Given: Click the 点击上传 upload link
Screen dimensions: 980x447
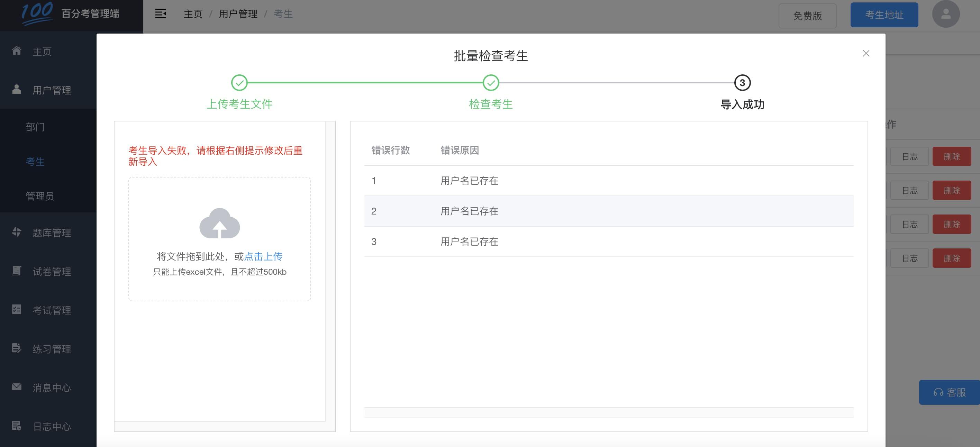Looking at the screenshot, I should tap(264, 257).
